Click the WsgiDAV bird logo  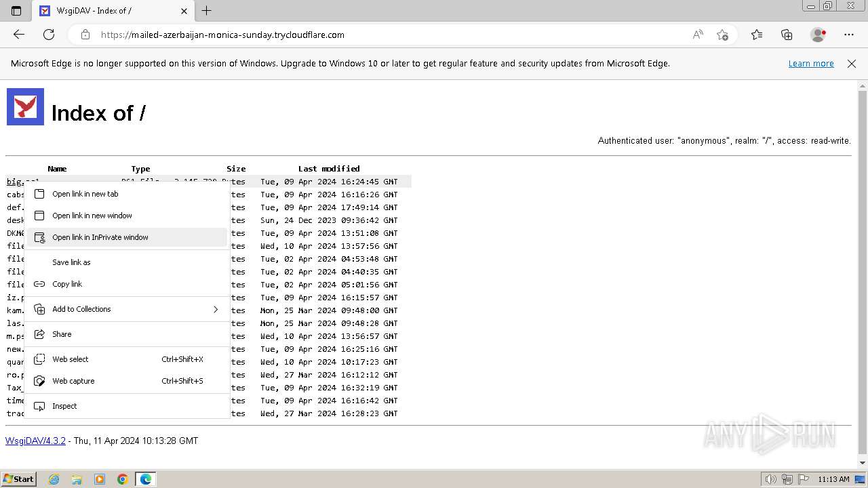[25, 106]
